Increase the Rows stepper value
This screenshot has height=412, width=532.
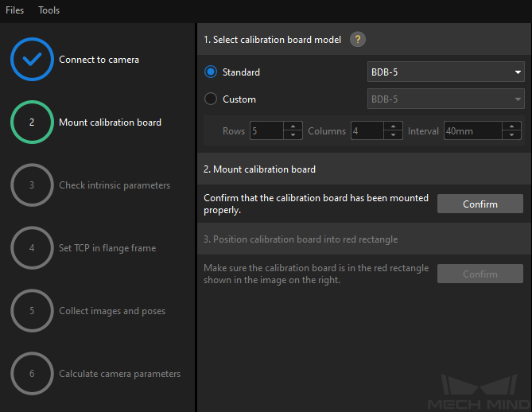[x=293, y=126]
